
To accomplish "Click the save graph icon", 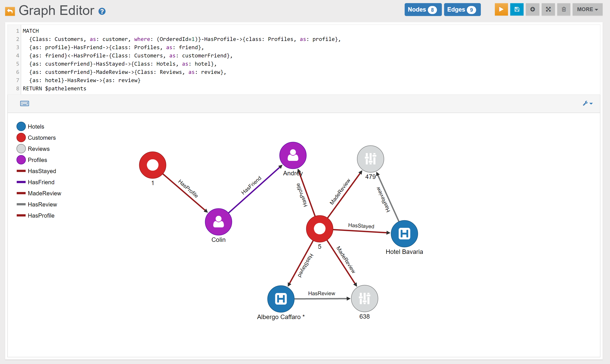I will click(517, 10).
